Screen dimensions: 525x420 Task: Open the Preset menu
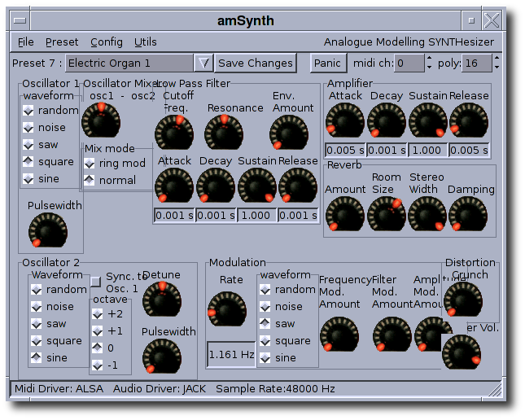(x=62, y=42)
